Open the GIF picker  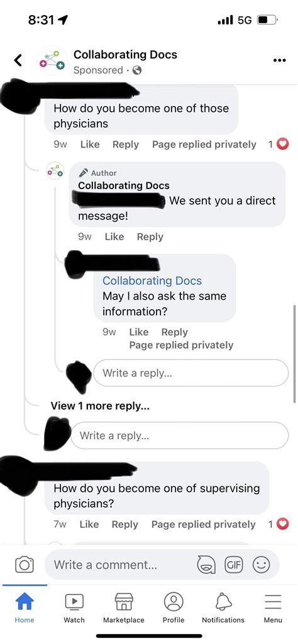click(x=233, y=564)
